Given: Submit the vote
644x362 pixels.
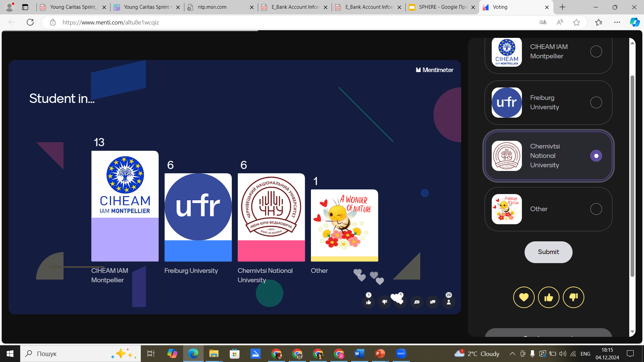Looking at the screenshot, I should click(x=548, y=252).
